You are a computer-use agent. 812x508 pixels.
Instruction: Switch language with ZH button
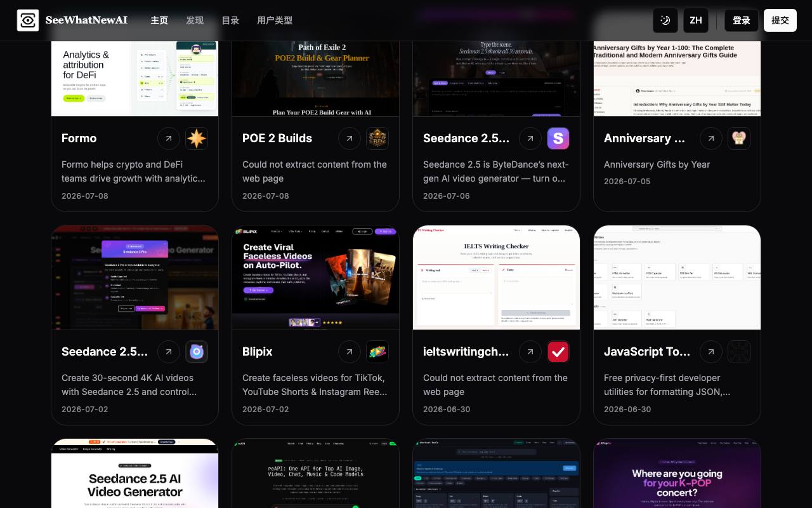point(696,20)
